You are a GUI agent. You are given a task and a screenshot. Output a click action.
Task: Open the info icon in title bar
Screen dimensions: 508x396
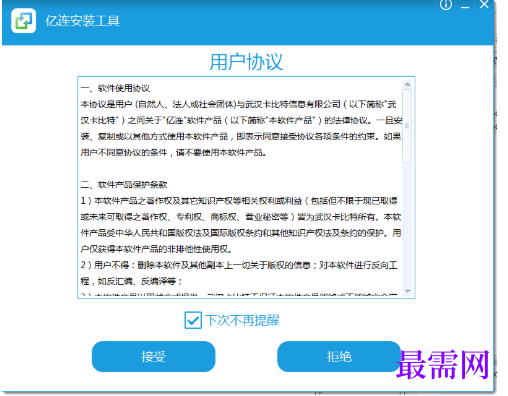coord(446,5)
